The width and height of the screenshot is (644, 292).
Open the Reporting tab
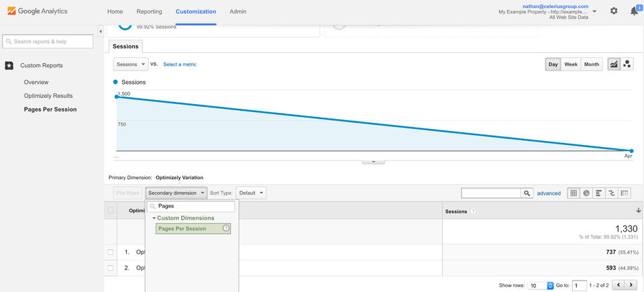point(149,11)
